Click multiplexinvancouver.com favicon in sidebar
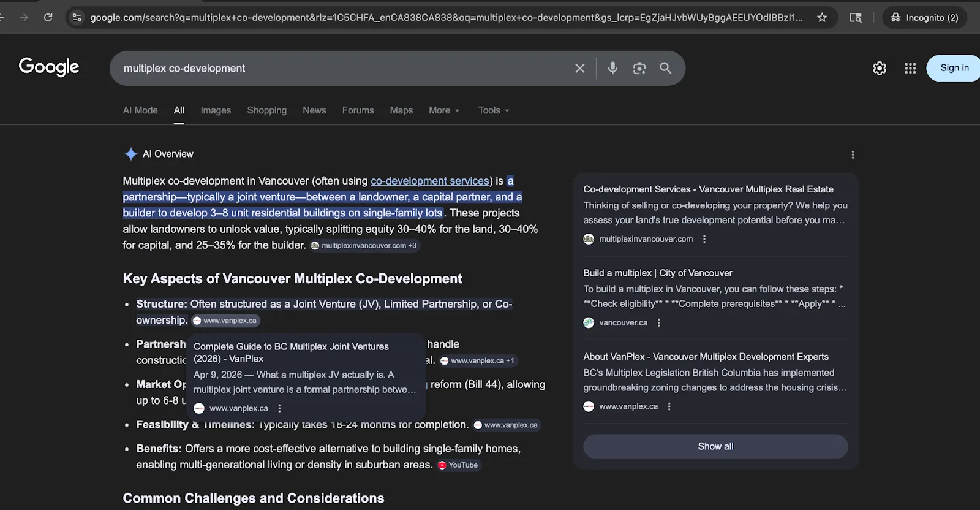Screen dimensions: 980x510 (x=589, y=239)
